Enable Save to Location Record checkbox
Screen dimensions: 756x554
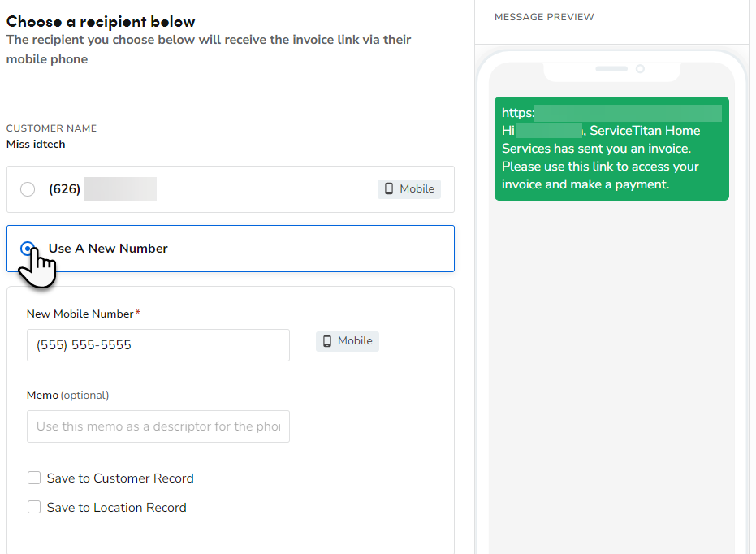click(x=34, y=507)
